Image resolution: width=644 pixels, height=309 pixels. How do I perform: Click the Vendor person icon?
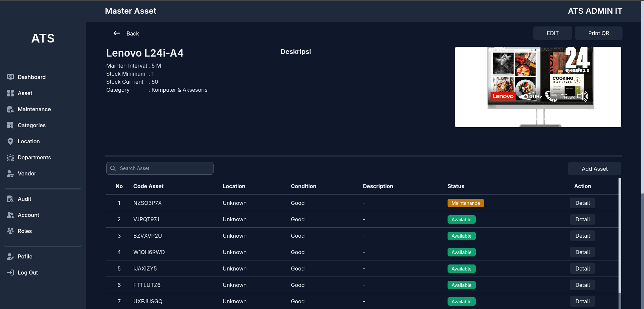(x=10, y=173)
